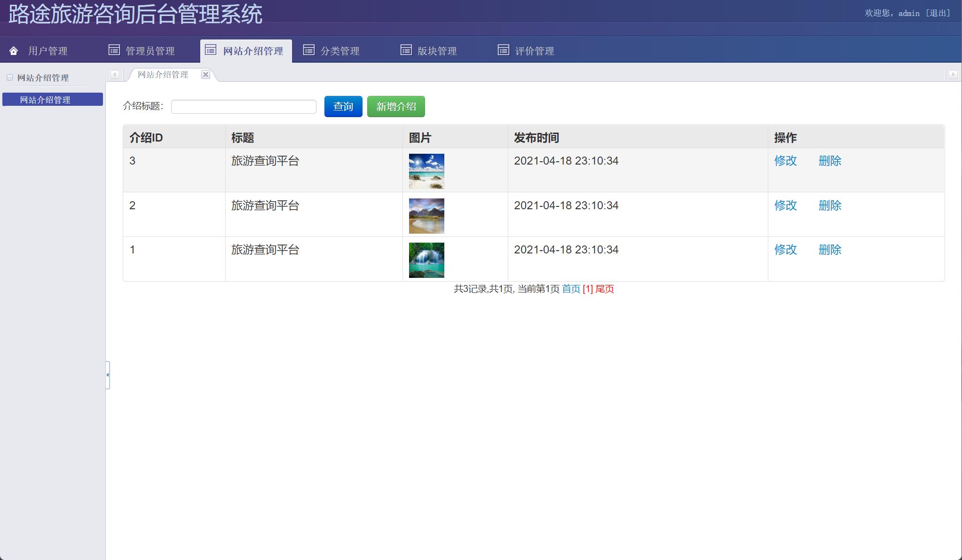Click the green 新增介绍 button

pos(396,106)
